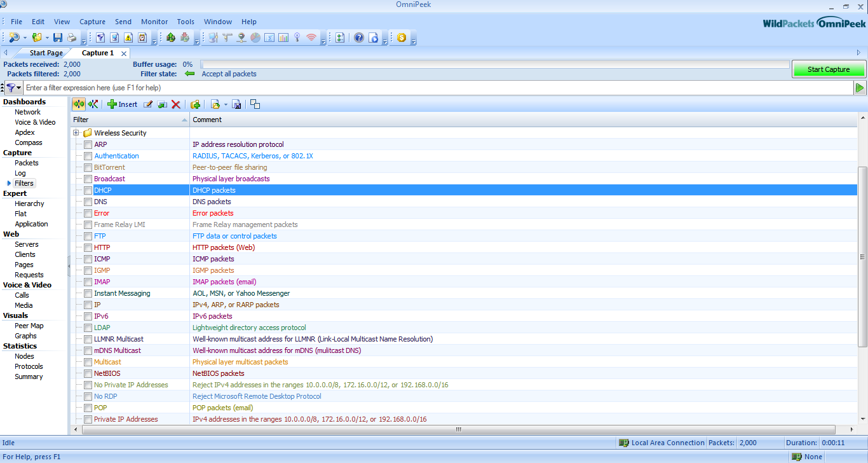Click the Print icon in the toolbar
Viewport: 868px width, 463px height.
pyautogui.click(x=72, y=38)
